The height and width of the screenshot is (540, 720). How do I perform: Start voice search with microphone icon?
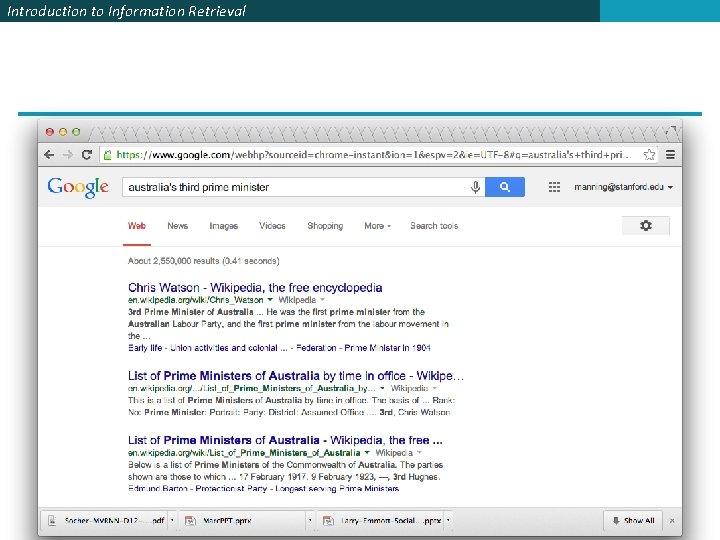tap(476, 187)
